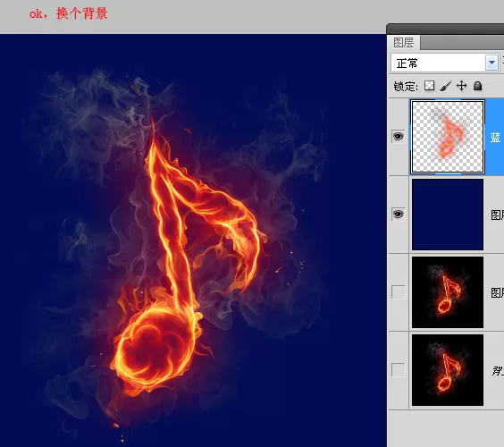The height and width of the screenshot is (447, 504).
Task: Hide the solid blue layer
Action: click(398, 214)
